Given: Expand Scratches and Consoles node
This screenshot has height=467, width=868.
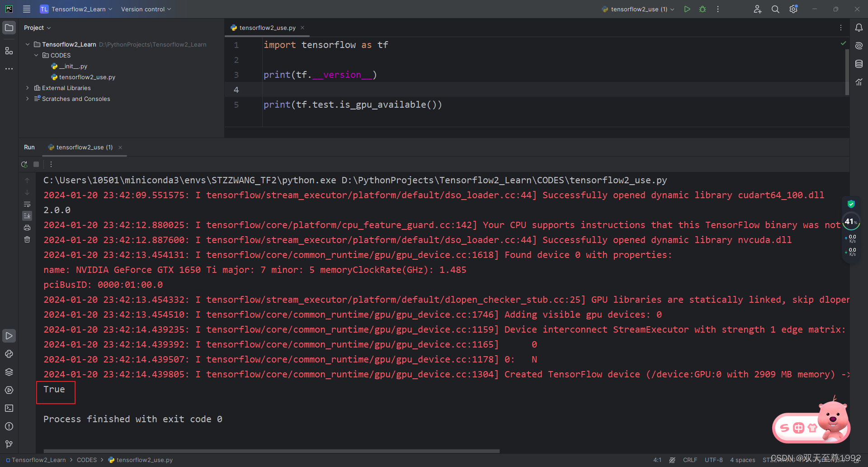Looking at the screenshot, I should coord(28,99).
